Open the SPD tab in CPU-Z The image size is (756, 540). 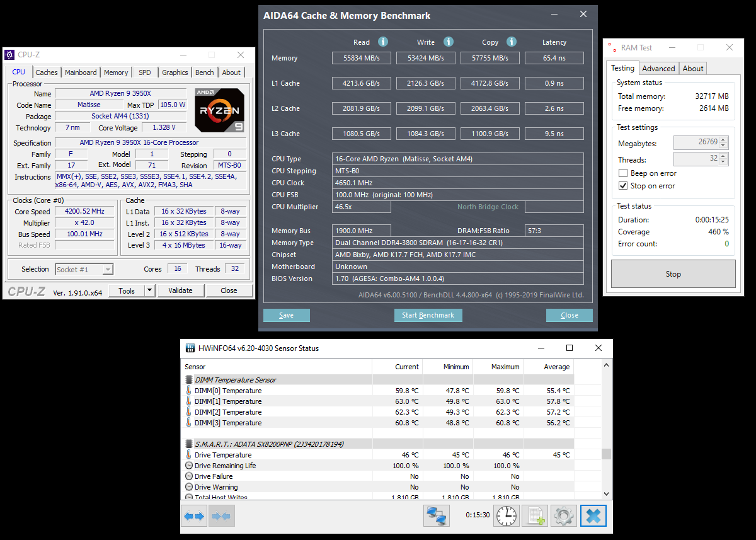pos(145,72)
